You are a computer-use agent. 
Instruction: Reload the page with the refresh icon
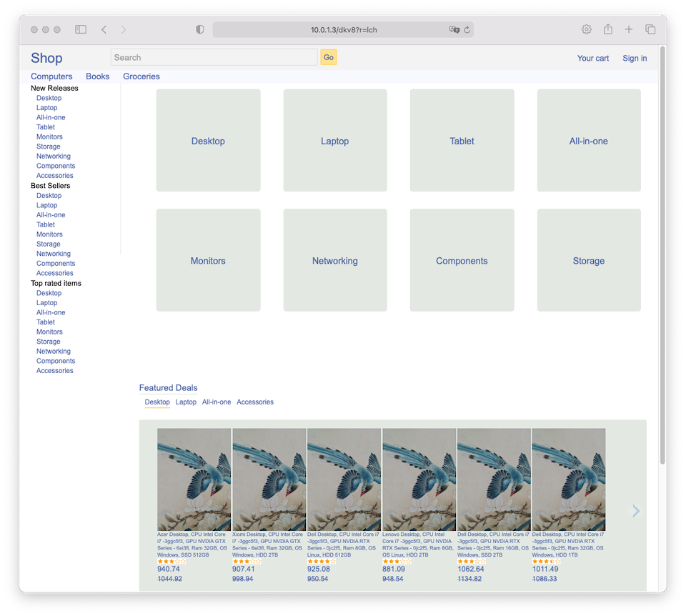pos(467,30)
